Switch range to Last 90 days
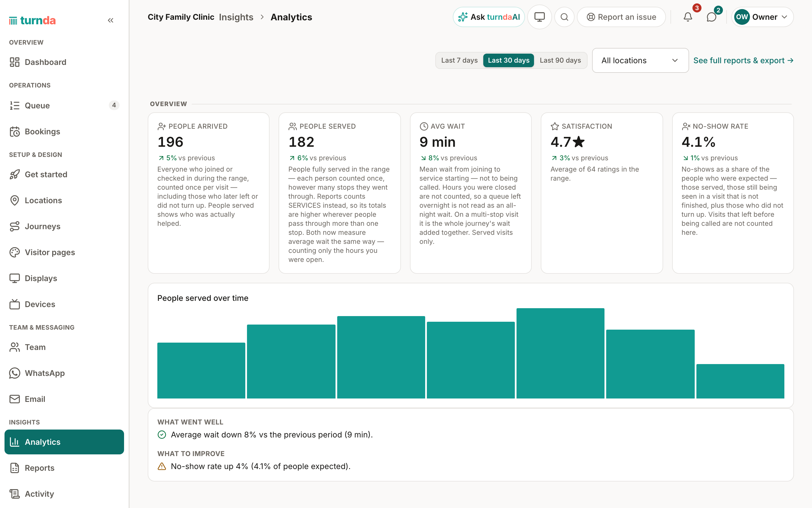812x508 pixels. pos(560,60)
